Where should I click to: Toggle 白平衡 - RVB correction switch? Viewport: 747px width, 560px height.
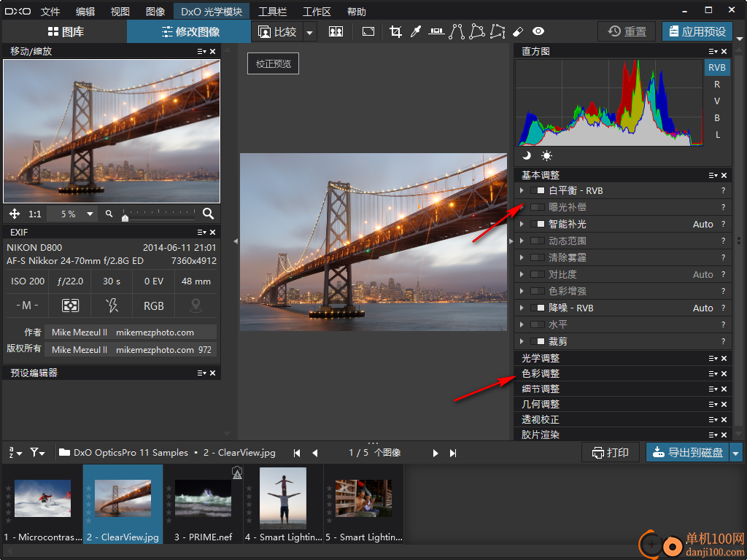click(x=538, y=190)
